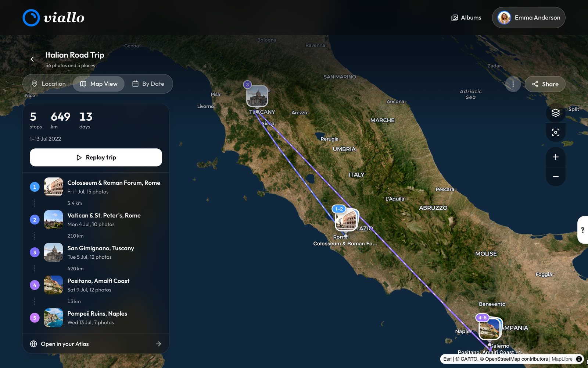This screenshot has width=588, height=368.
Task: Go back using the arrow beside Italian Road Trip
Action: [32, 59]
